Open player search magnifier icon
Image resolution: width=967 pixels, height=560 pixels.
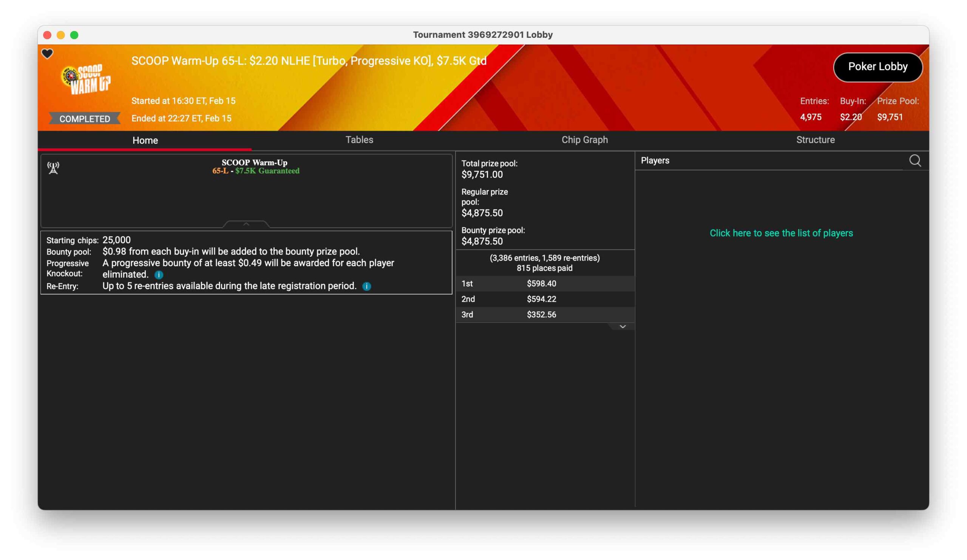pyautogui.click(x=915, y=160)
